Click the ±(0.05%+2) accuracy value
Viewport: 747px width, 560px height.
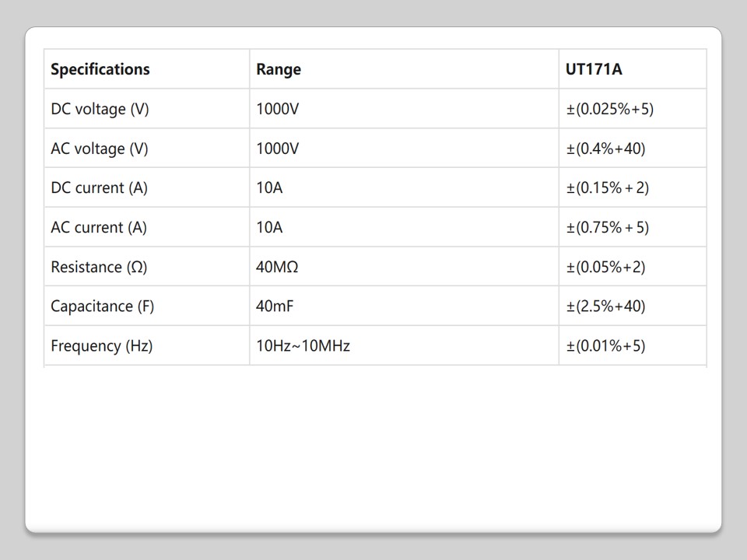605,268
